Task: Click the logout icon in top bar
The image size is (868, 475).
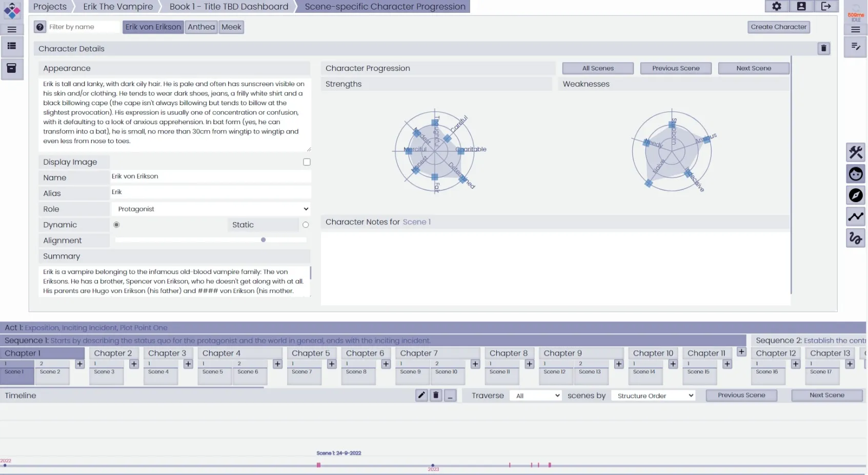Action: click(825, 6)
